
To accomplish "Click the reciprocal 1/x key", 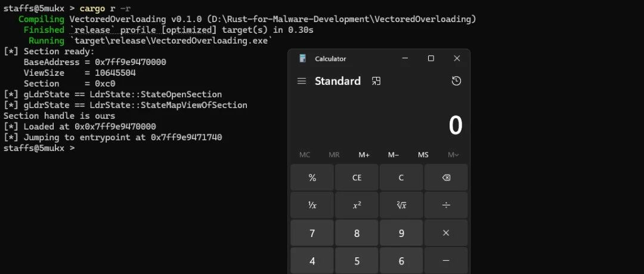I will [312, 205].
